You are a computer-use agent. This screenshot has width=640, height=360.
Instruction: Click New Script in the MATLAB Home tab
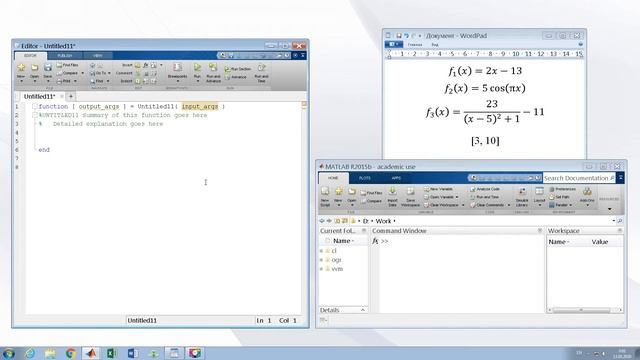coord(325,197)
